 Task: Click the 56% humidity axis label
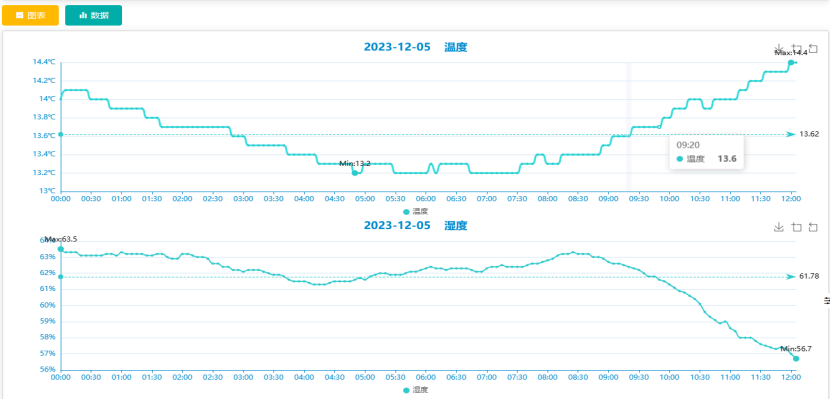click(48, 370)
